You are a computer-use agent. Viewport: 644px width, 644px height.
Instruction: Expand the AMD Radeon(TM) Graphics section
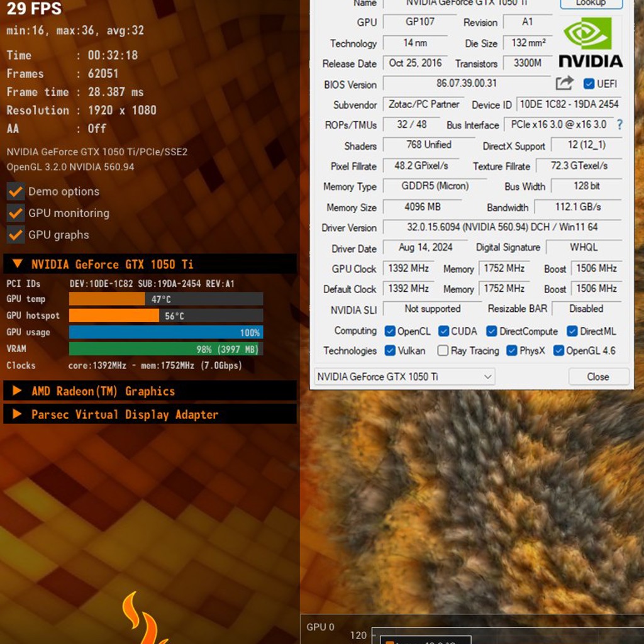point(18,391)
